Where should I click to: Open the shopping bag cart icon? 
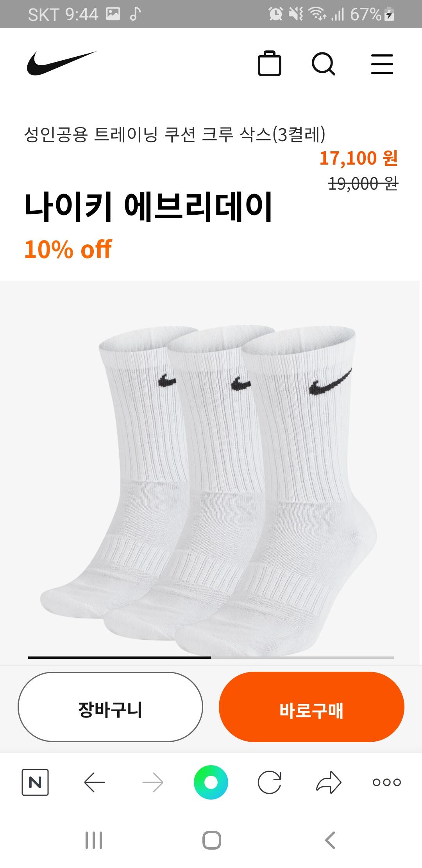pyautogui.click(x=270, y=63)
